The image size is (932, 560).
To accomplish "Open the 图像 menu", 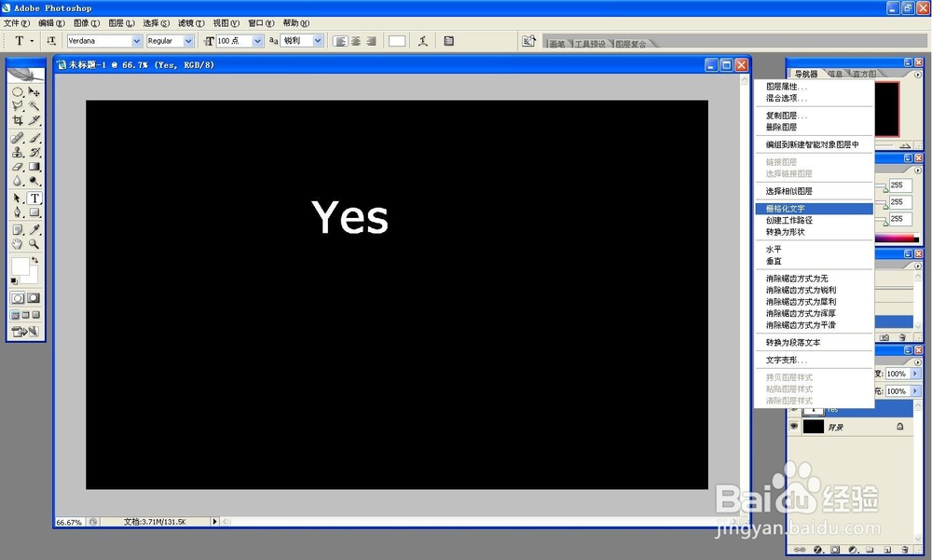I will pos(87,23).
